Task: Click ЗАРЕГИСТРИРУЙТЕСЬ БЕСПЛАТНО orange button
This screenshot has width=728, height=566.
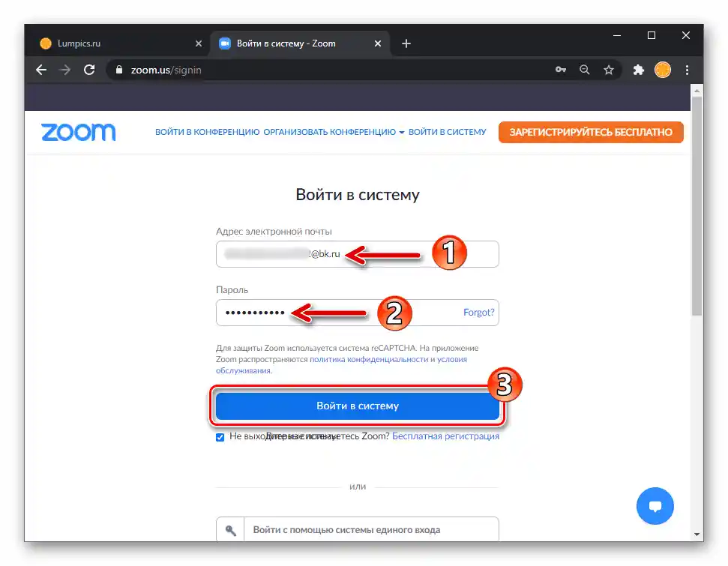Action: point(591,133)
